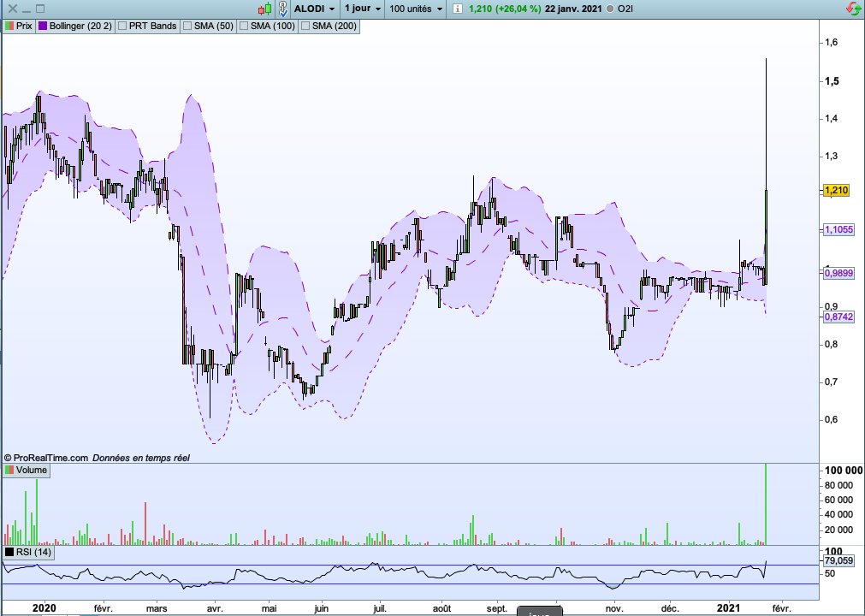
Task: Click the tall green volume bar of January 2021
Action: click(x=766, y=504)
